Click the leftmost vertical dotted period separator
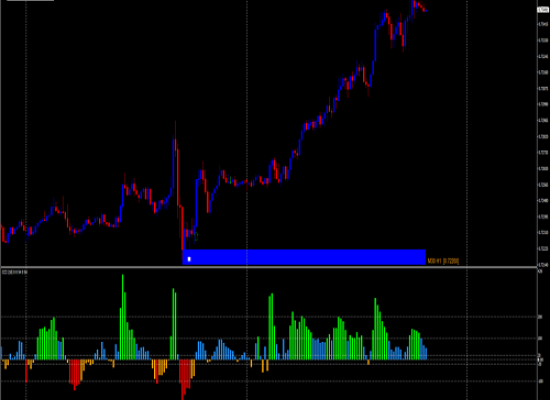 pyautogui.click(x=26, y=200)
